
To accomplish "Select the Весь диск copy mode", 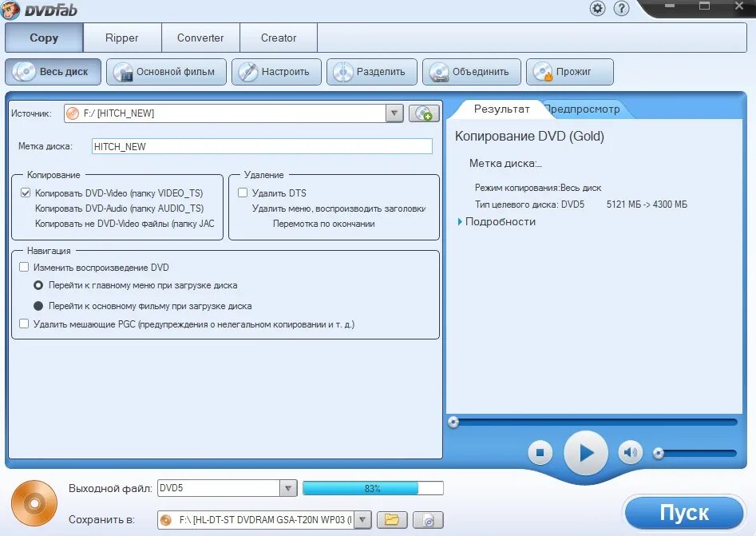I will [x=53, y=72].
